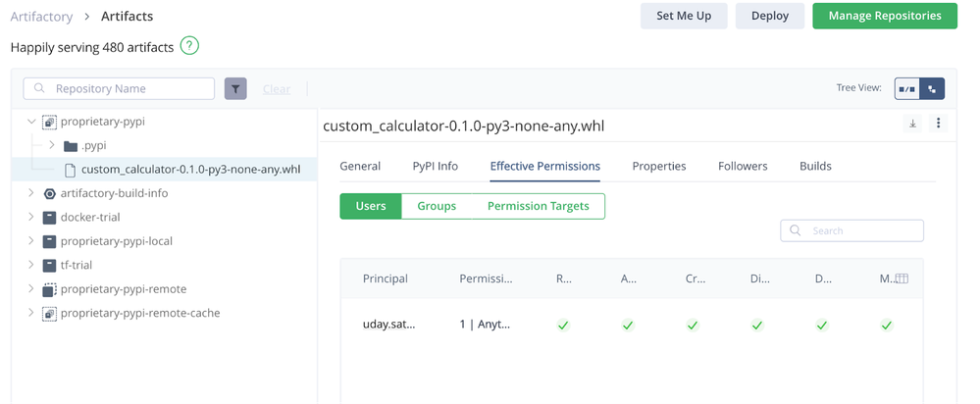Select the Groups permission filter

point(437,206)
